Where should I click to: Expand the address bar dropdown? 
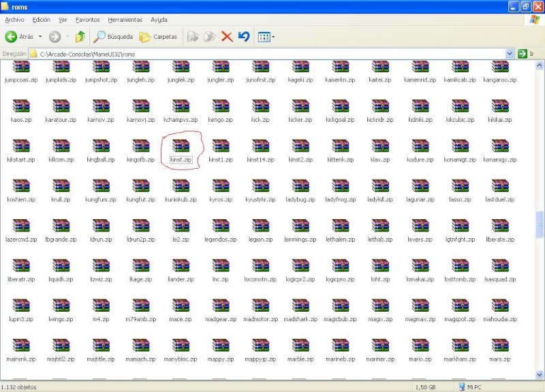click(510, 54)
